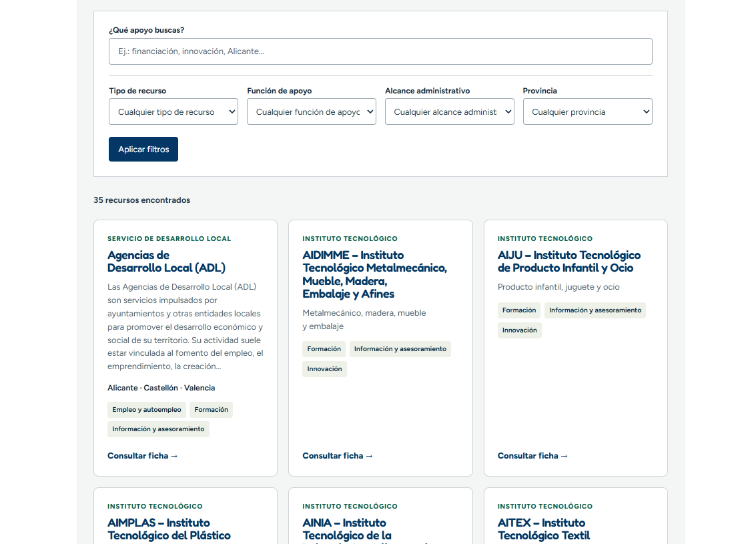Expand the 'Alcance administrativo' dropdown
Image resolution: width=756 pixels, height=544 pixels.
pyautogui.click(x=449, y=112)
